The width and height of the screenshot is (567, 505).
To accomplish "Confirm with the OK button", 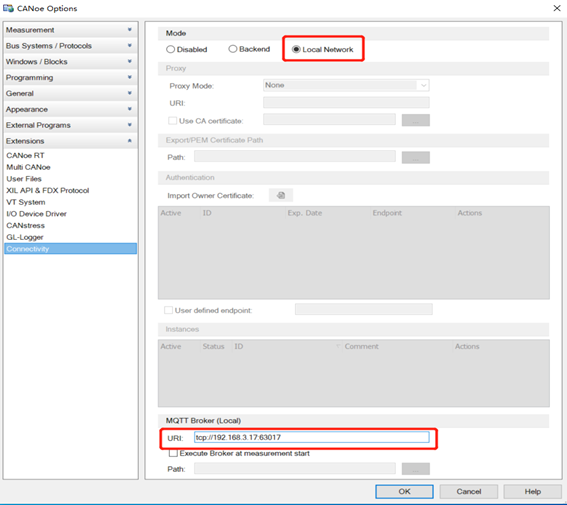I will click(404, 491).
